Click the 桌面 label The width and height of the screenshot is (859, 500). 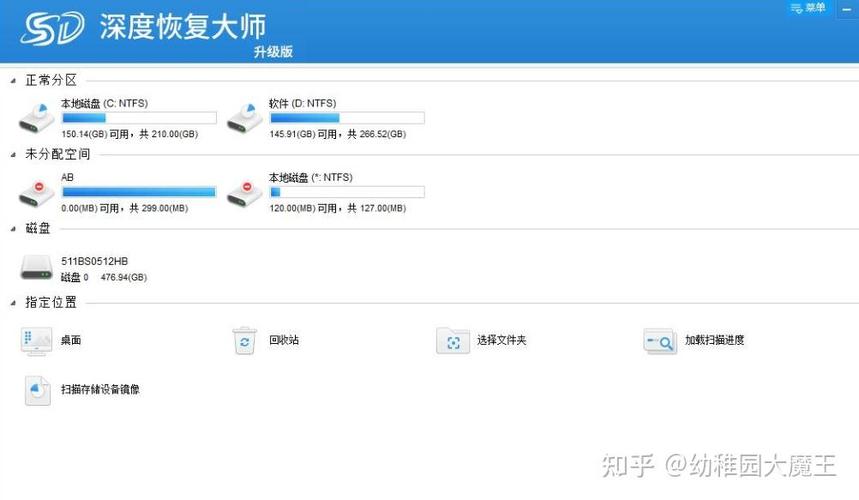(x=71, y=340)
